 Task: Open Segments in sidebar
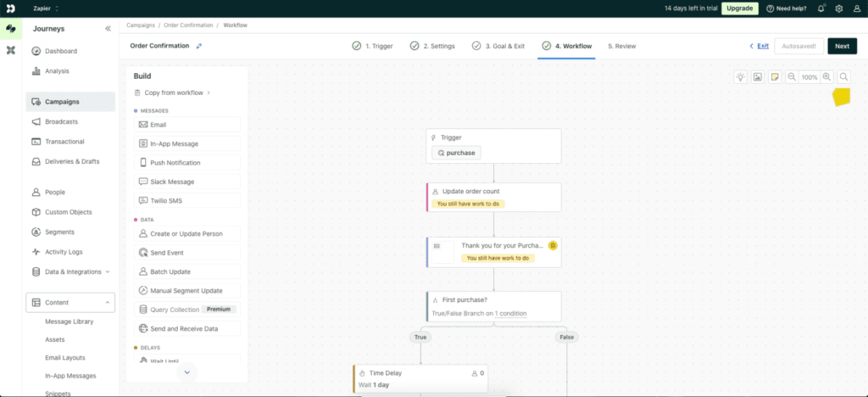[70, 232]
